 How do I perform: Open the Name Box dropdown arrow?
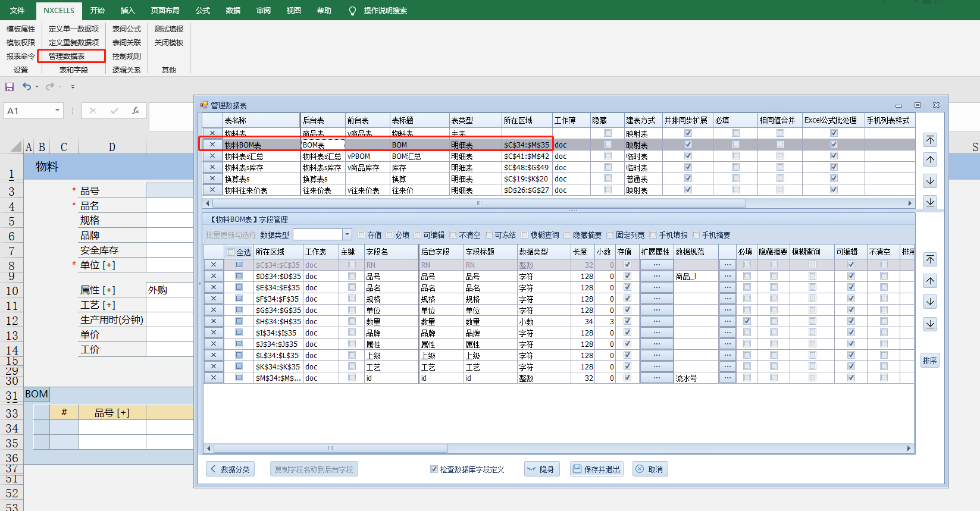click(x=57, y=111)
